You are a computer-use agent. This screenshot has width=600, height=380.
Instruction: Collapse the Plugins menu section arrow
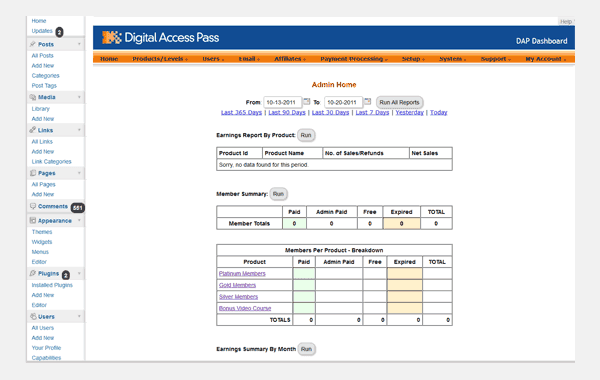click(79, 273)
